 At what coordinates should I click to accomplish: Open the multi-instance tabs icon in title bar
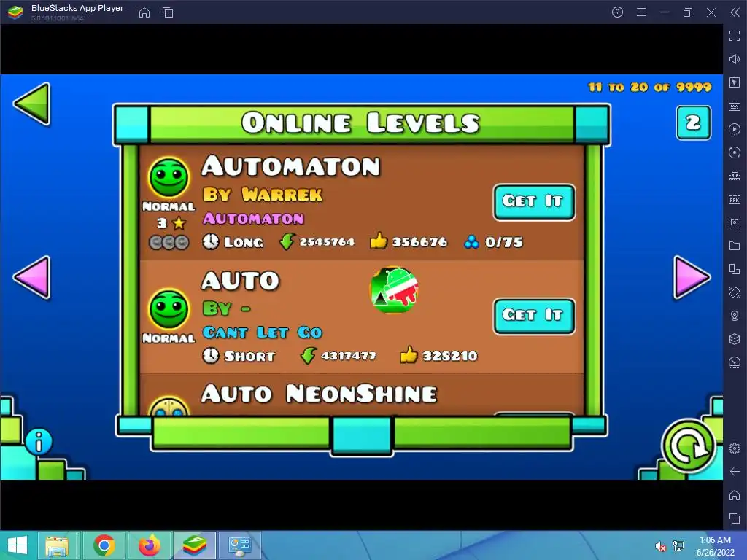[x=168, y=12]
